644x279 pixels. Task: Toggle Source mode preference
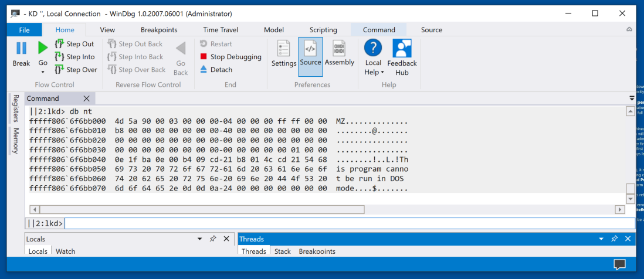(310, 57)
